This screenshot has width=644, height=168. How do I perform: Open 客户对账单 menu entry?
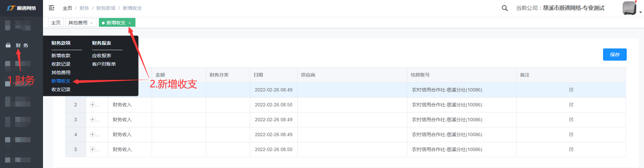(104, 64)
